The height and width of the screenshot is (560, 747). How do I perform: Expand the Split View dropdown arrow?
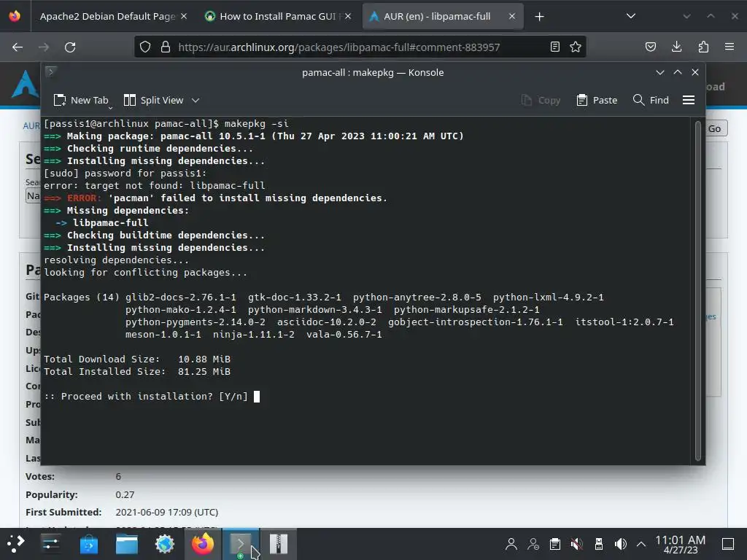pos(196,100)
